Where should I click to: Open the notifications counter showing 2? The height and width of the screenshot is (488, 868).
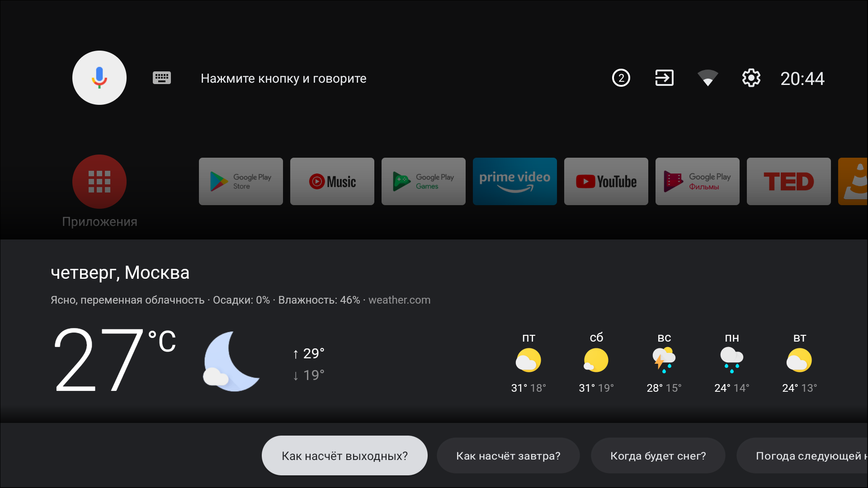[621, 78]
